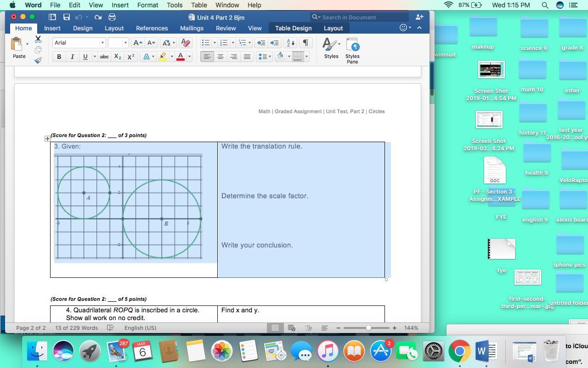Click the 144% zoom level
588x368 pixels.
pyautogui.click(x=411, y=328)
